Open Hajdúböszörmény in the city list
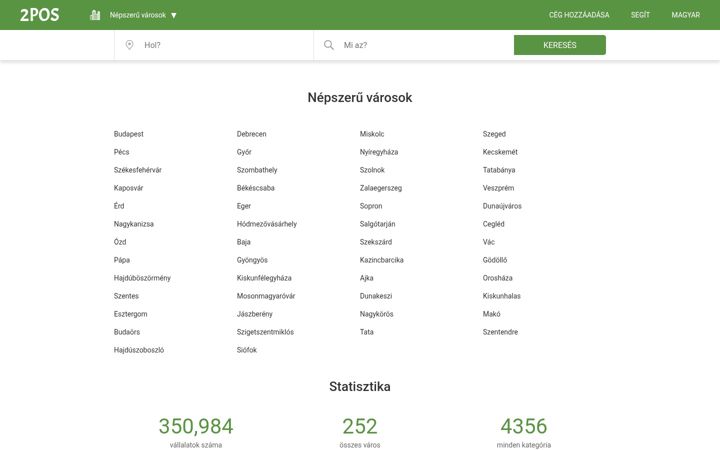The height and width of the screenshot is (450, 720). click(142, 278)
